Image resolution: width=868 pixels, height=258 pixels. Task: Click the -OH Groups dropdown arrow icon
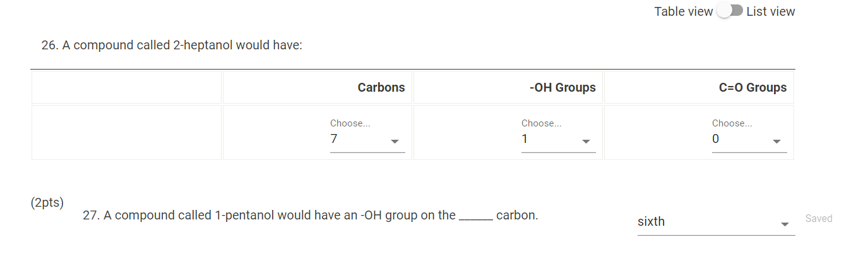(x=586, y=141)
